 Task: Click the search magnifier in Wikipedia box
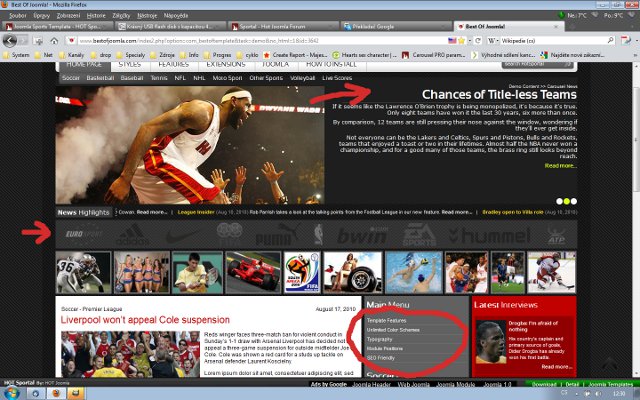coord(611,40)
